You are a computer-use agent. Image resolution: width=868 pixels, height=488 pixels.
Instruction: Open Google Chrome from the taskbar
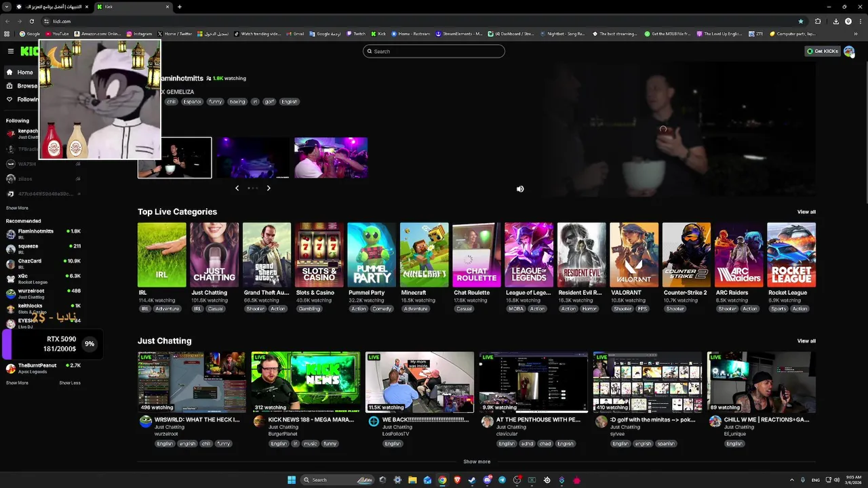[442, 480]
